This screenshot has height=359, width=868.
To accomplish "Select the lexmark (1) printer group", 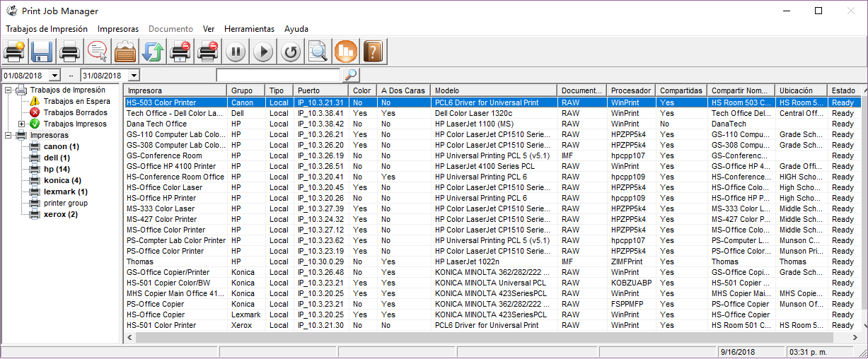I will pyautogui.click(x=65, y=192).
